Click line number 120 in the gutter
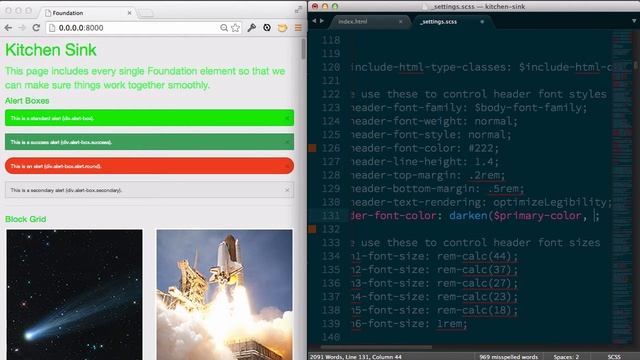 [331, 67]
